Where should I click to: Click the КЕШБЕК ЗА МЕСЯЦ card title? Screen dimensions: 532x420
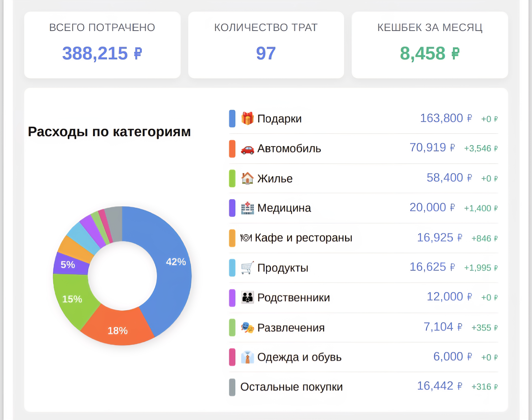[430, 27]
